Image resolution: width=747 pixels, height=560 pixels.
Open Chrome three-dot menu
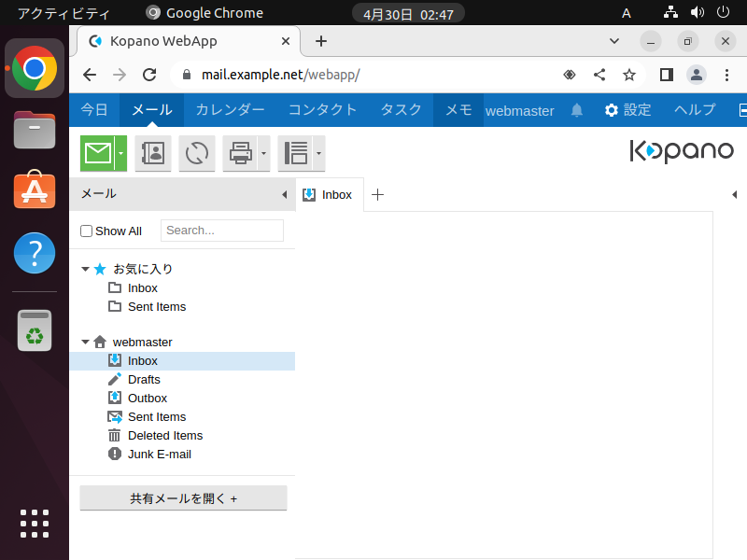[726, 75]
